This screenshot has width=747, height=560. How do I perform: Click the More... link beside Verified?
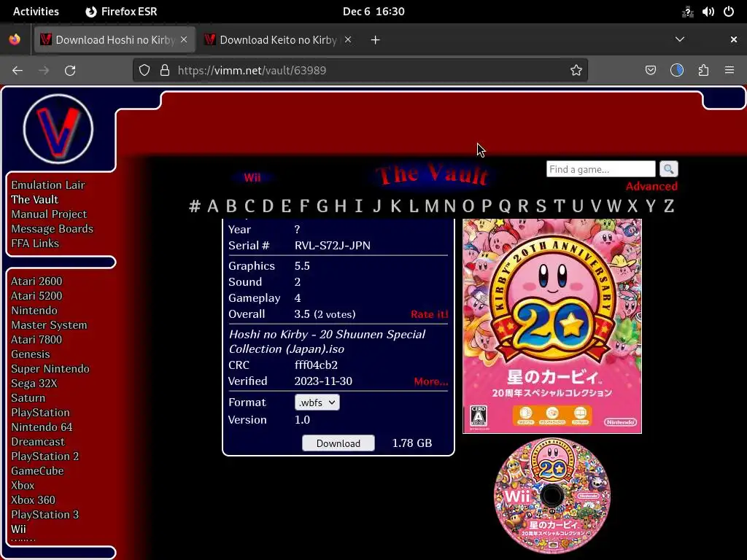point(430,381)
